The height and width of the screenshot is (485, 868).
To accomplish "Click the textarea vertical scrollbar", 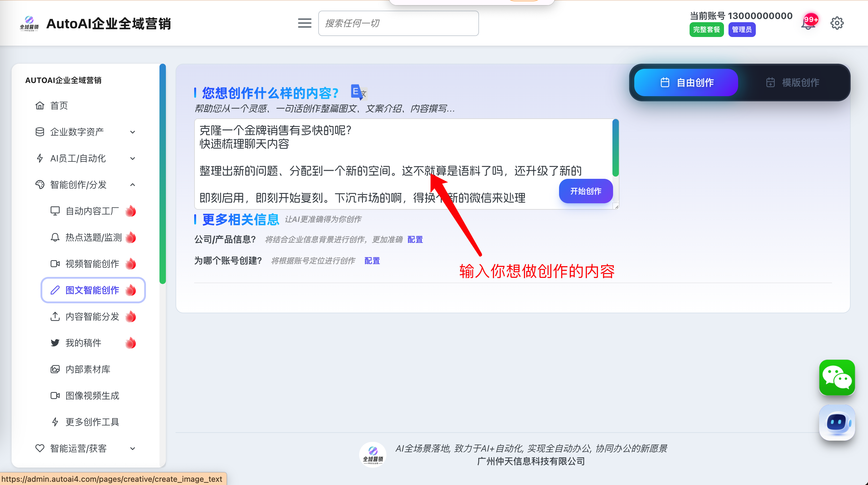I will point(615,148).
